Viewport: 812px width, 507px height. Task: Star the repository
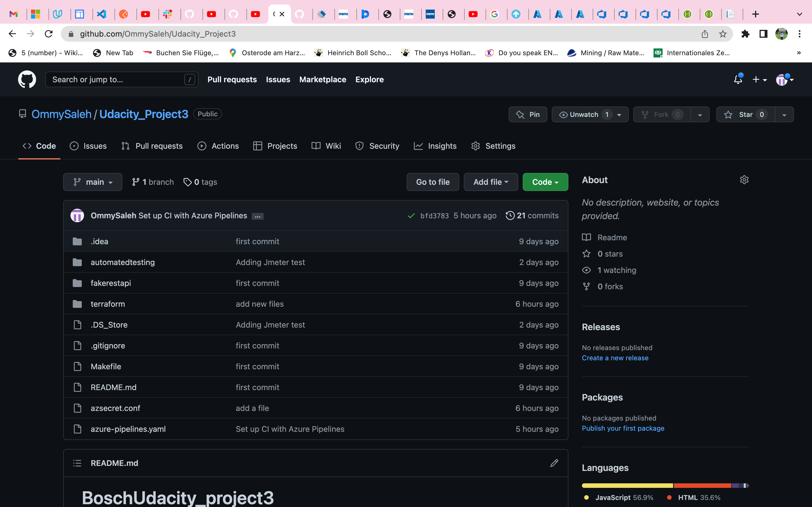click(745, 114)
